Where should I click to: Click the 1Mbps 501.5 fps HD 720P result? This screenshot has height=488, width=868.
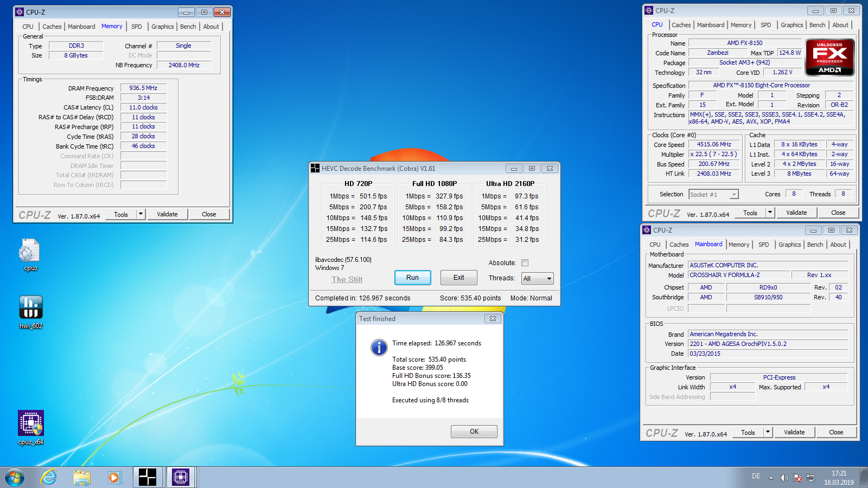point(358,196)
